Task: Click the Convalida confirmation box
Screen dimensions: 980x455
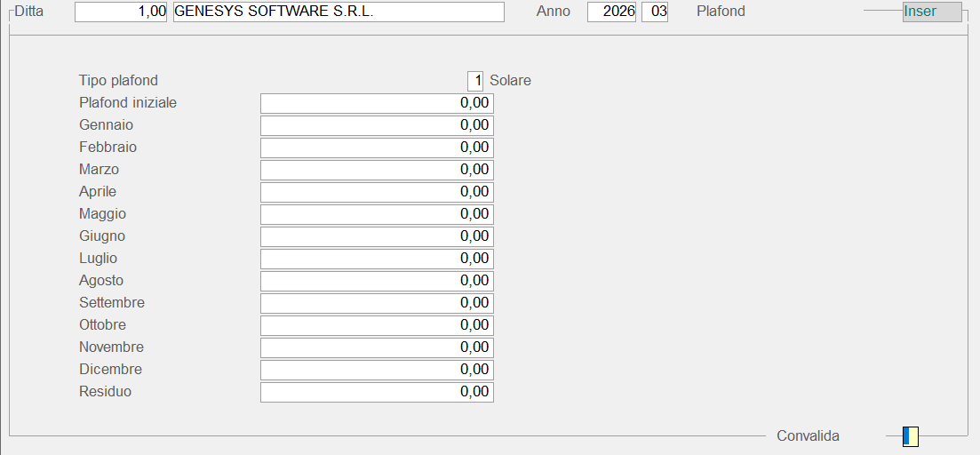Action: click(910, 436)
